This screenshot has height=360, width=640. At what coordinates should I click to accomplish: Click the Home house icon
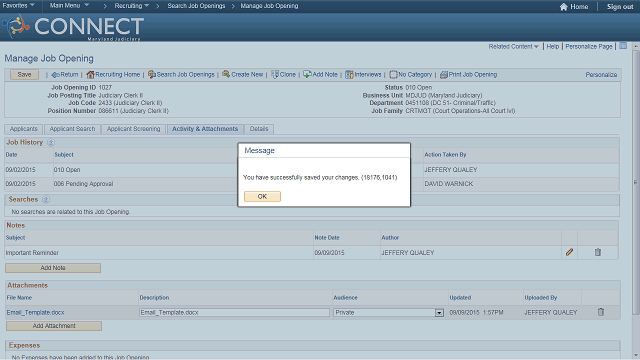coord(564,7)
